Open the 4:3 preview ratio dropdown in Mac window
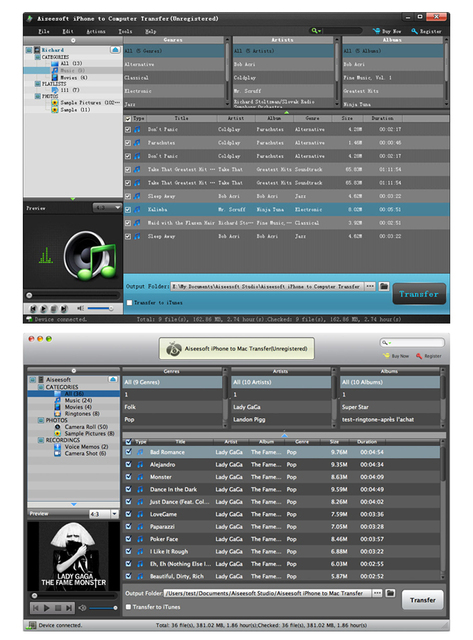 pyautogui.click(x=104, y=514)
